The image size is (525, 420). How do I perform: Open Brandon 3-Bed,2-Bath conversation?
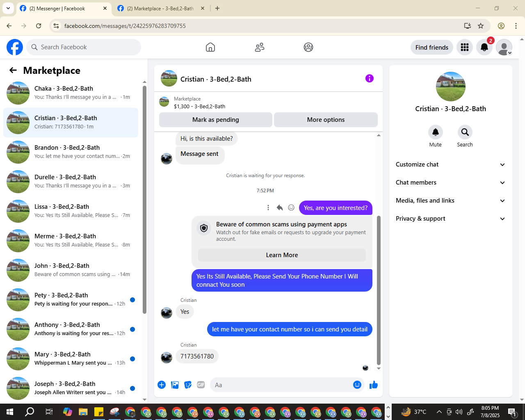(71, 152)
